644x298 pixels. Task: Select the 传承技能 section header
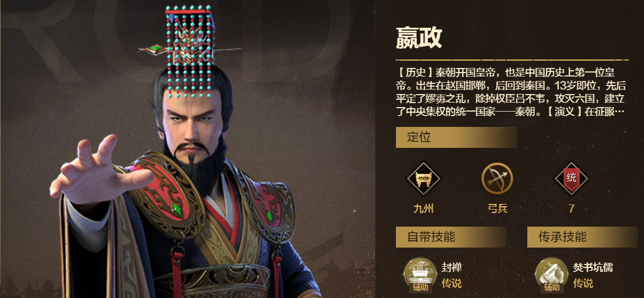[582, 237]
